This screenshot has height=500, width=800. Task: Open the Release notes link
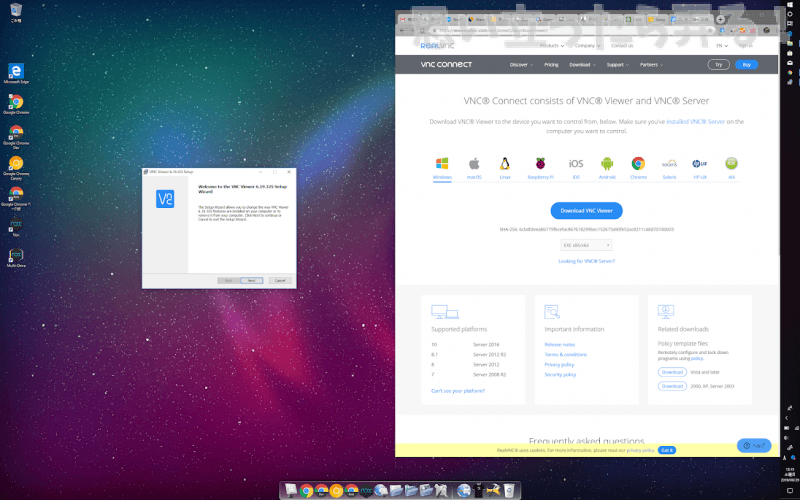[x=560, y=345]
